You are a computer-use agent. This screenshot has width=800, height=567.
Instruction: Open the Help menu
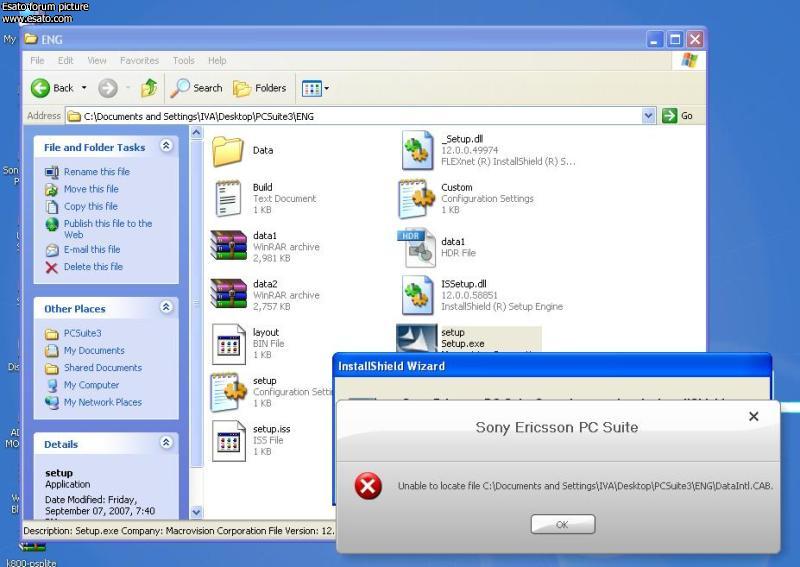pos(217,60)
